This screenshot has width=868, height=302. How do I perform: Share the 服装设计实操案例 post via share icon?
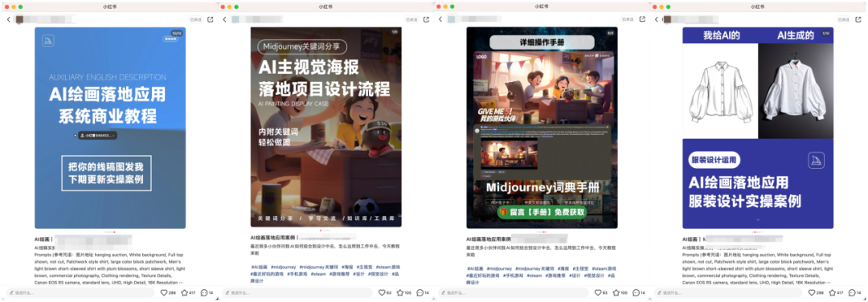click(x=858, y=19)
